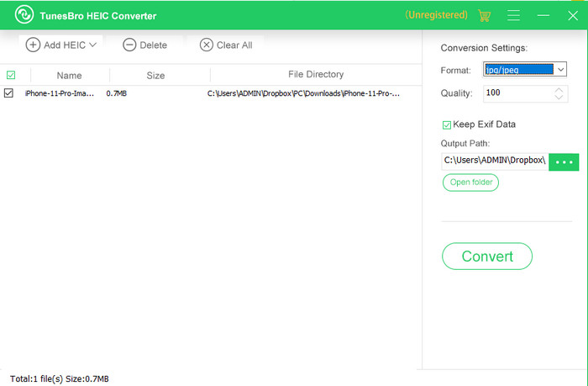The image size is (588, 386).
Task: Select the iPhone-11-Pro-Ima... file name
Action: (x=60, y=93)
